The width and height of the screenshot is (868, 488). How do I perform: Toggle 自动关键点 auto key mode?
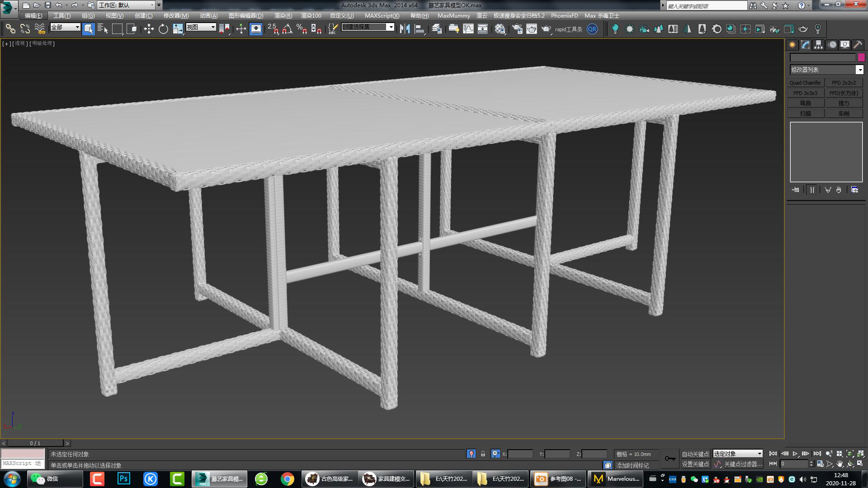(x=696, y=454)
